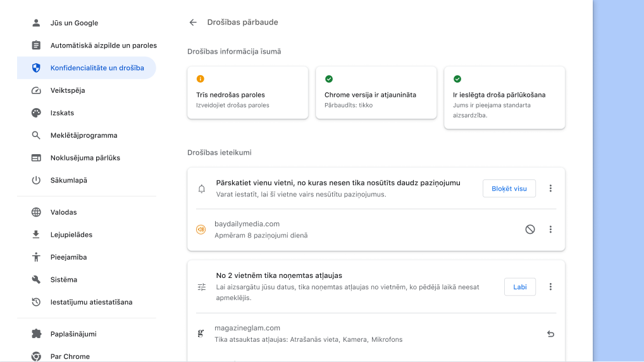Image resolution: width=644 pixels, height=362 pixels.
Task: Block notifications from baydailymedia.com with circle-slash icon
Action: click(530, 229)
